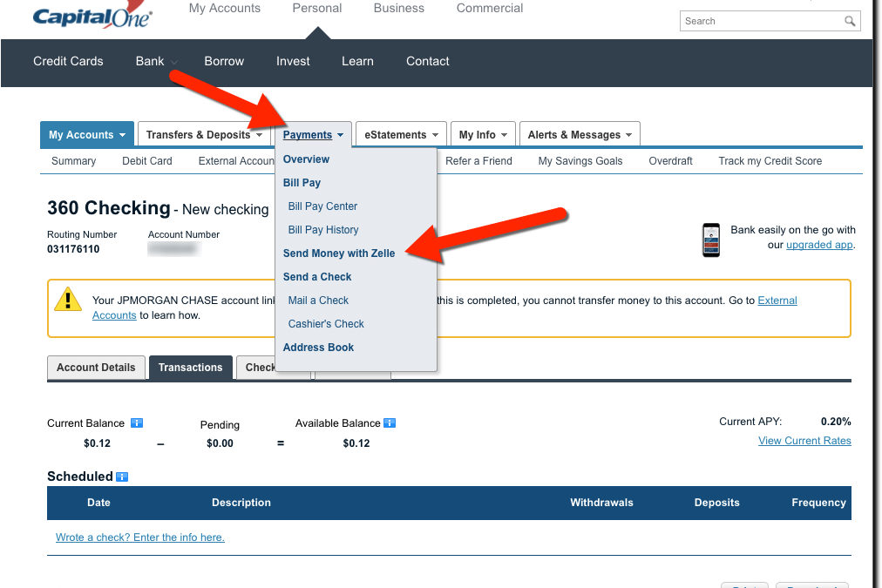Select the Personal section in header
The height and width of the screenshot is (588, 882).
316,9
